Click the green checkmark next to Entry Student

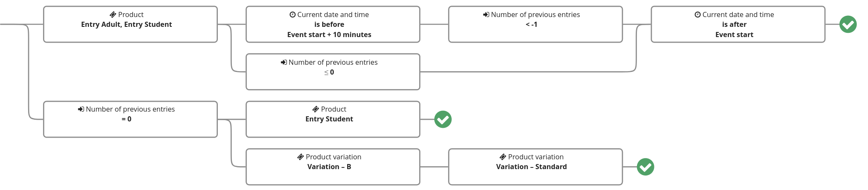(x=443, y=120)
